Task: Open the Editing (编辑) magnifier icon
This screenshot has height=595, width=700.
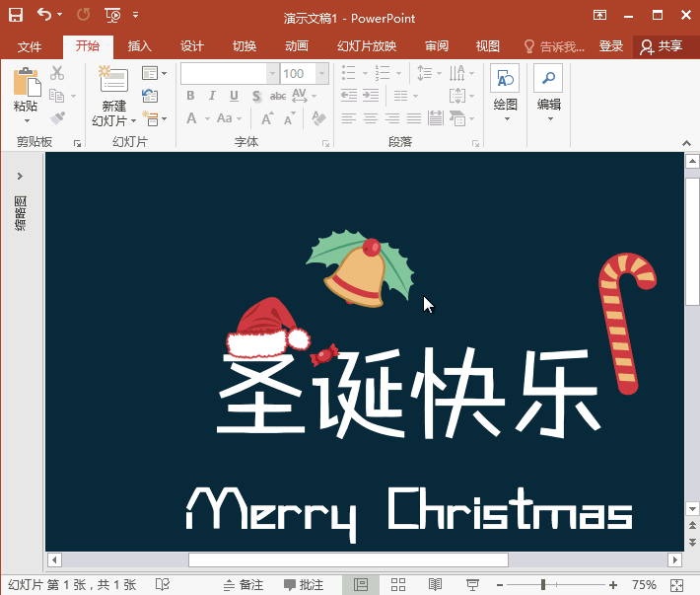Action: pos(548,81)
